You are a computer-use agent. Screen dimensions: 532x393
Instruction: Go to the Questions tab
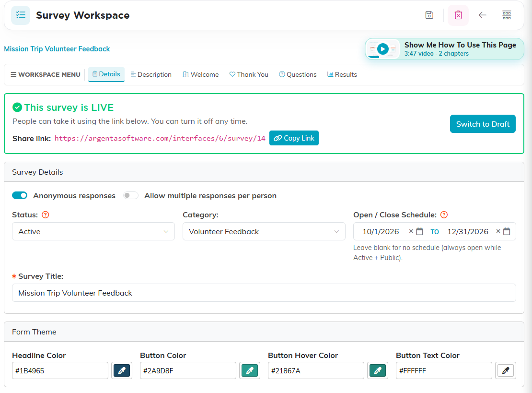pos(298,74)
